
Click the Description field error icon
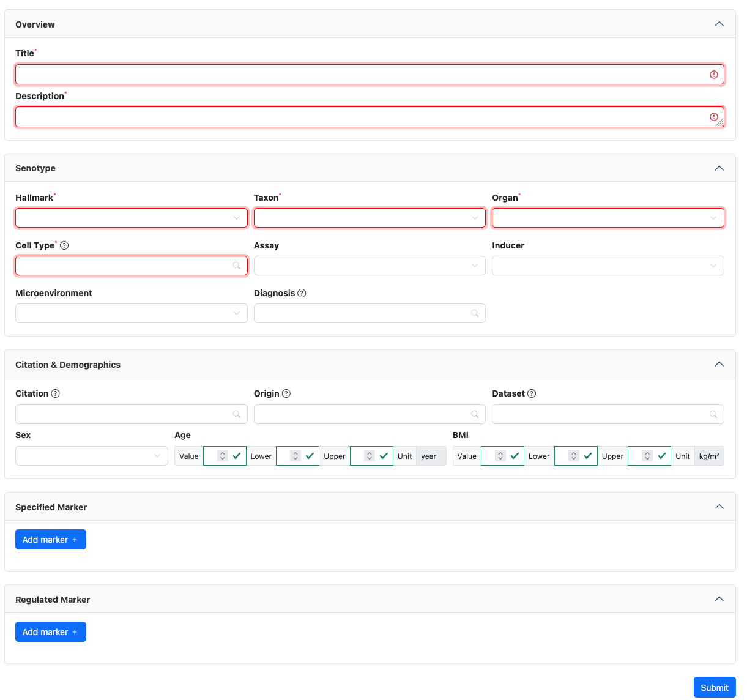(x=714, y=117)
